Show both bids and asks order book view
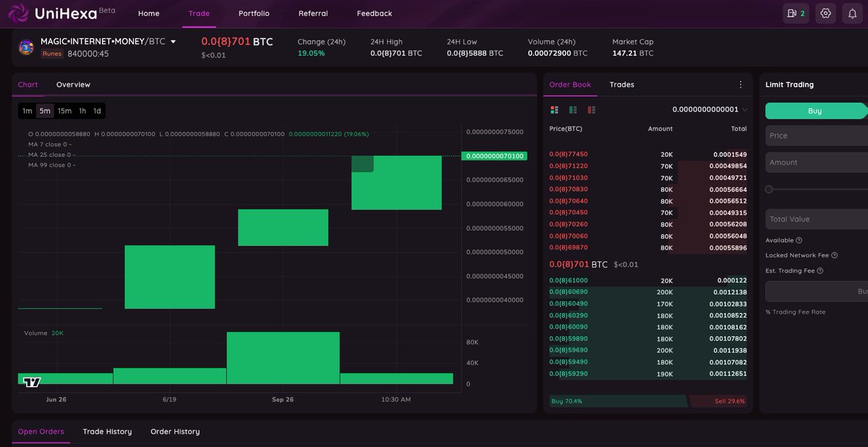The width and height of the screenshot is (868, 447). [x=555, y=110]
